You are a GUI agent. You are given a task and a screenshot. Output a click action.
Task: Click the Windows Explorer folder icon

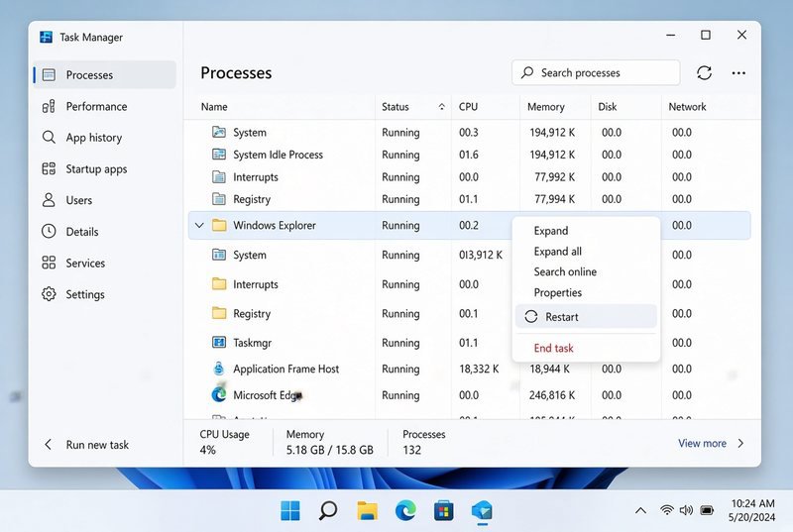[x=219, y=225]
